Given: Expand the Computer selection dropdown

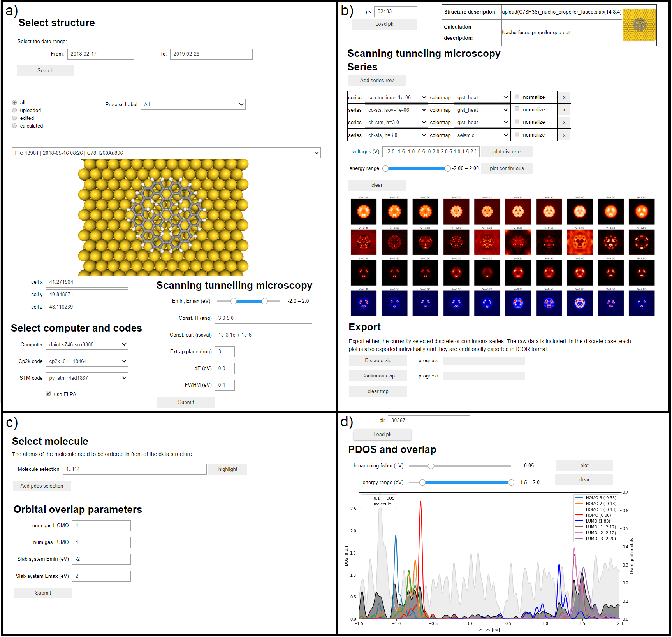Looking at the screenshot, I should tap(87, 345).
